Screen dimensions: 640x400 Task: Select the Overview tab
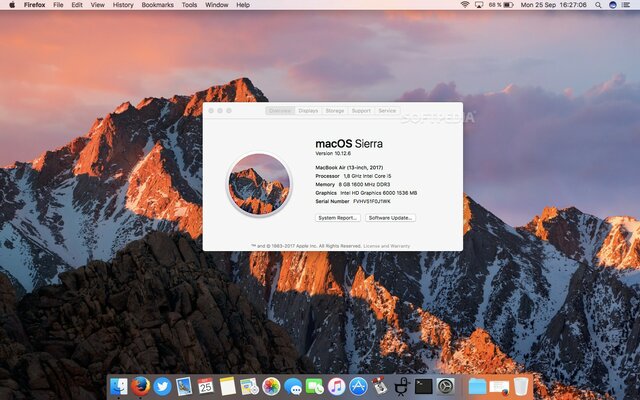coord(280,111)
